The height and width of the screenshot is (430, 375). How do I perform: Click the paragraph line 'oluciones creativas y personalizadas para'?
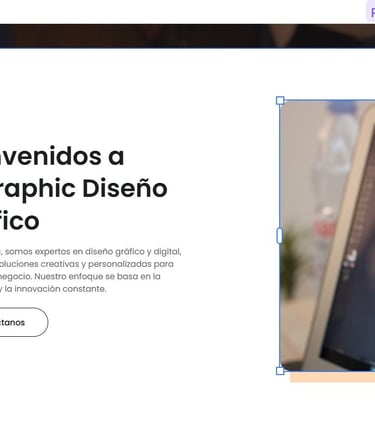pyautogui.click(x=87, y=264)
